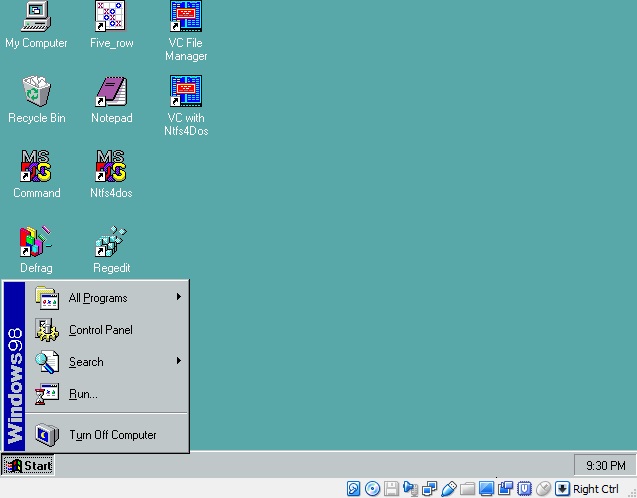The width and height of the screenshot is (637, 498).
Task: Click the shared folders status icon
Action: point(468,488)
